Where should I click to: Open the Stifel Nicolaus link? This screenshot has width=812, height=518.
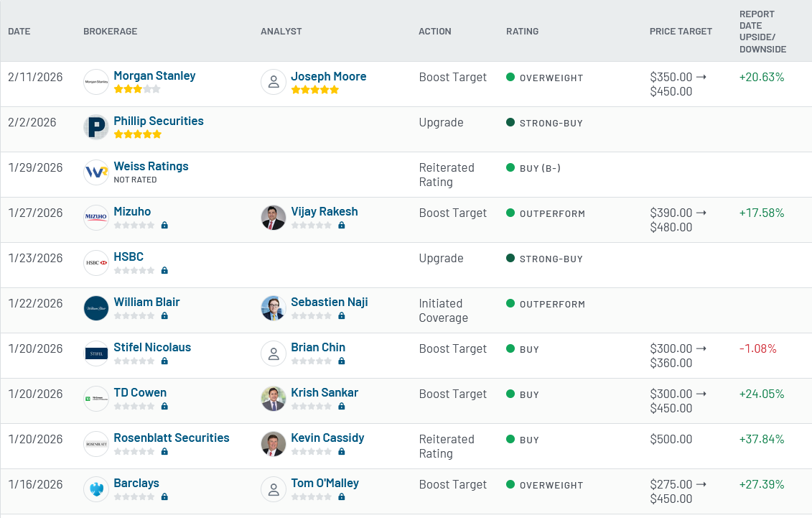(152, 347)
